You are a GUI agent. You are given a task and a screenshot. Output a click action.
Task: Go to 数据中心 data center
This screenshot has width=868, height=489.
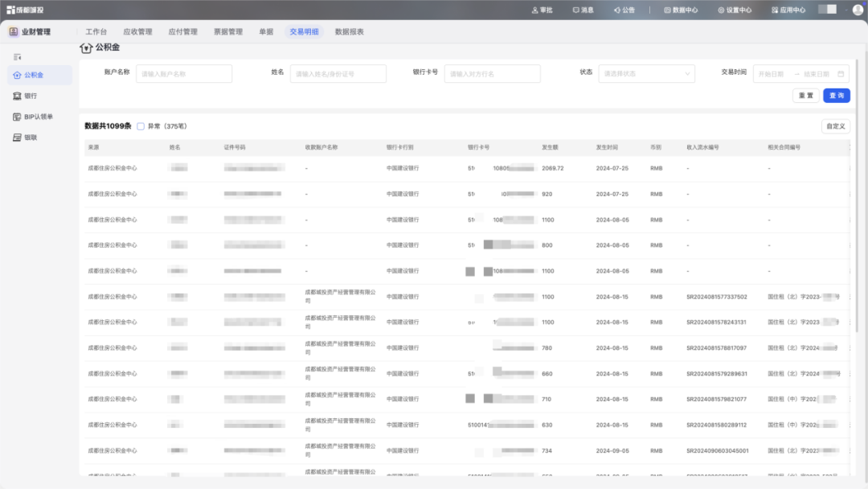pyautogui.click(x=680, y=10)
